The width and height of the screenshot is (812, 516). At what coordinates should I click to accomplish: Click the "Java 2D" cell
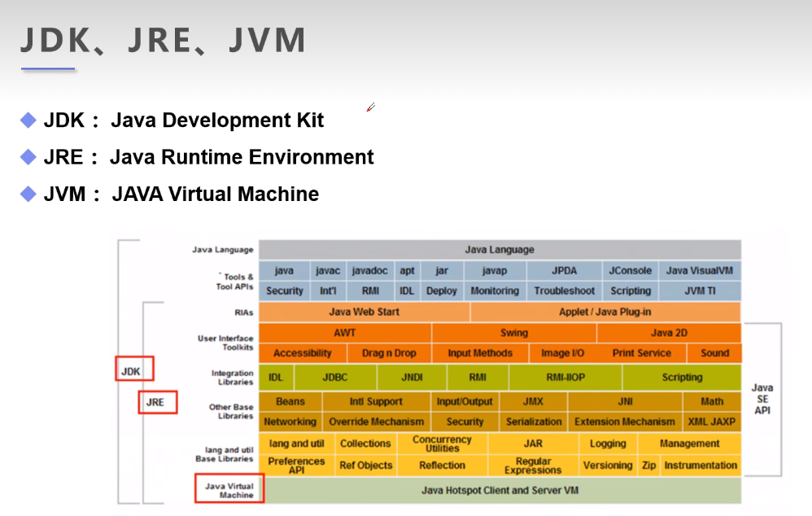pos(669,333)
